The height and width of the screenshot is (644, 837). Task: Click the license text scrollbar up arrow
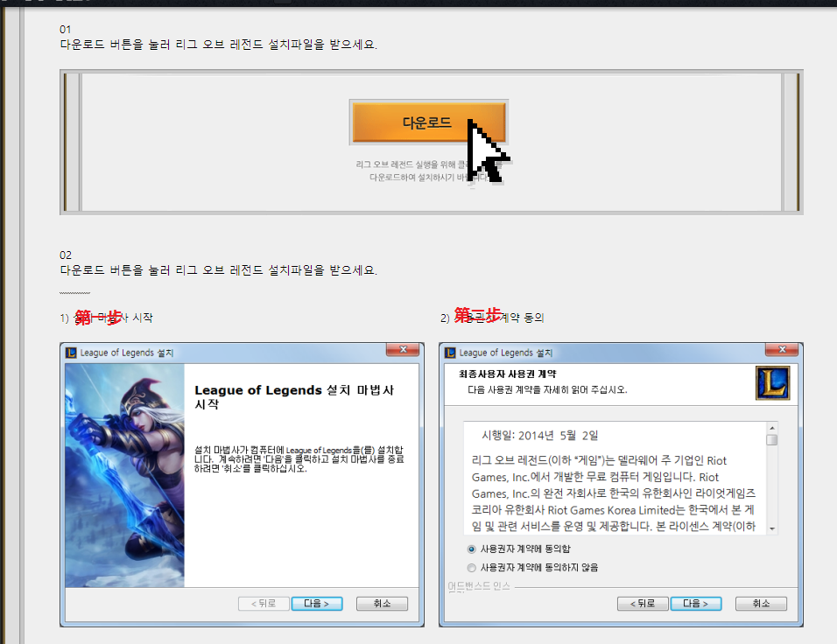[x=772, y=426]
